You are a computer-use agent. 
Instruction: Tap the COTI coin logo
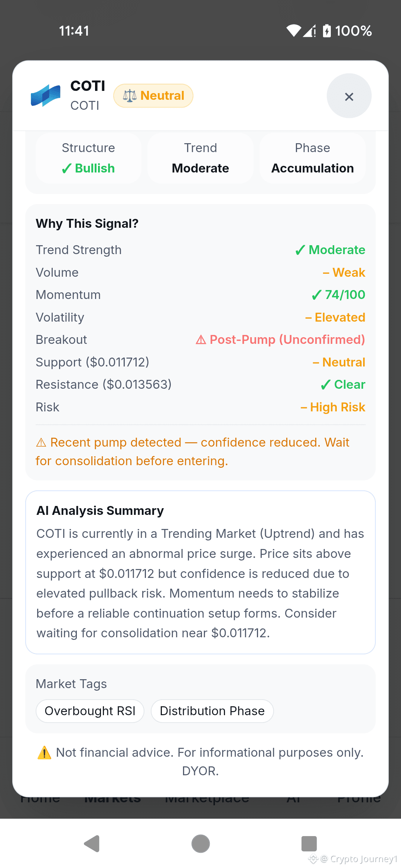[45, 96]
